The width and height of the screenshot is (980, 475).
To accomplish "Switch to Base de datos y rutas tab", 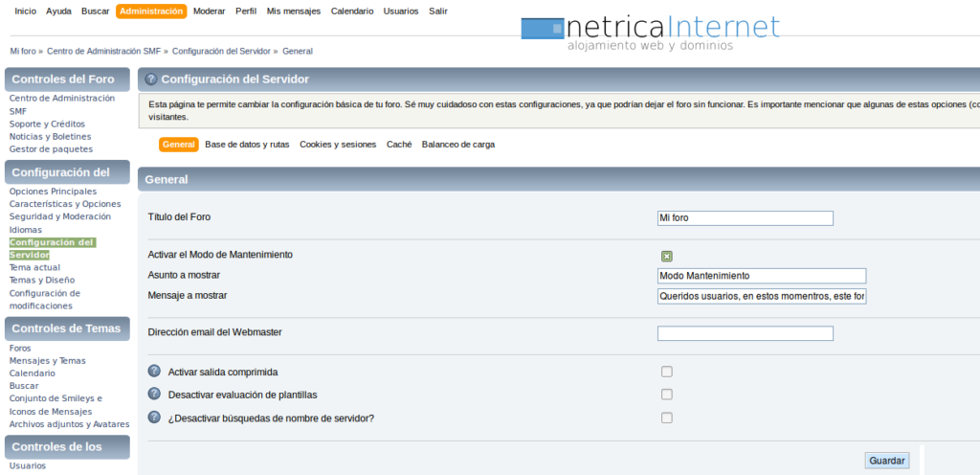I will [x=247, y=145].
